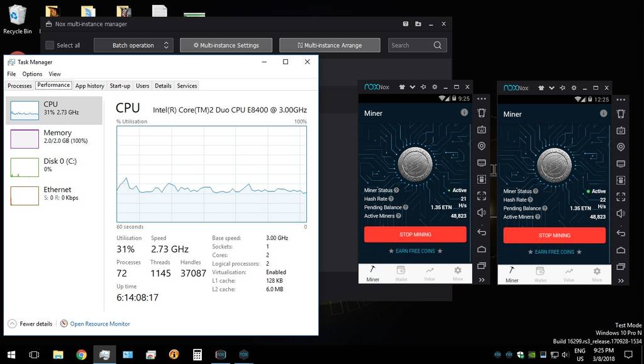Open three-dots menu atop right Nox sidebar
Image resolution: width=644 pixels, height=364 pixels.
621,100
